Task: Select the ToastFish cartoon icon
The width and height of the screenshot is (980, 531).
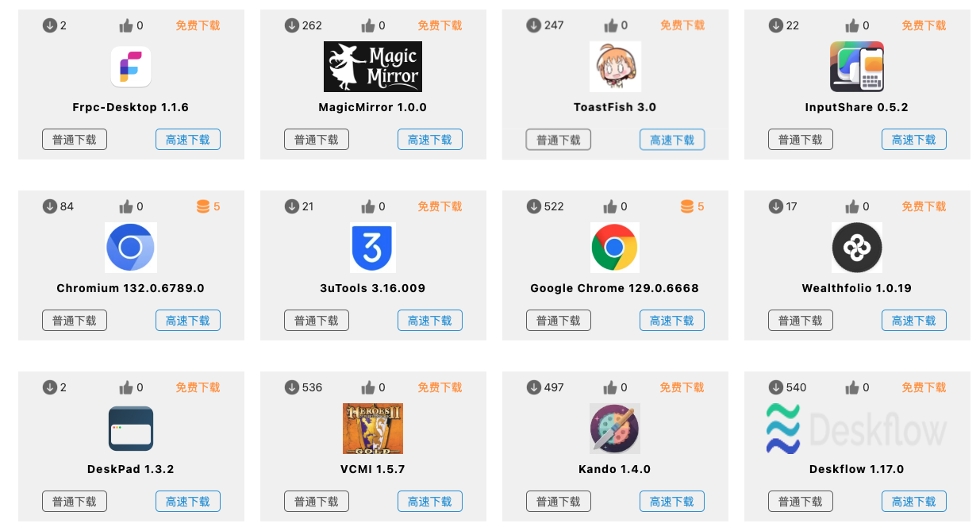Action: [x=615, y=67]
